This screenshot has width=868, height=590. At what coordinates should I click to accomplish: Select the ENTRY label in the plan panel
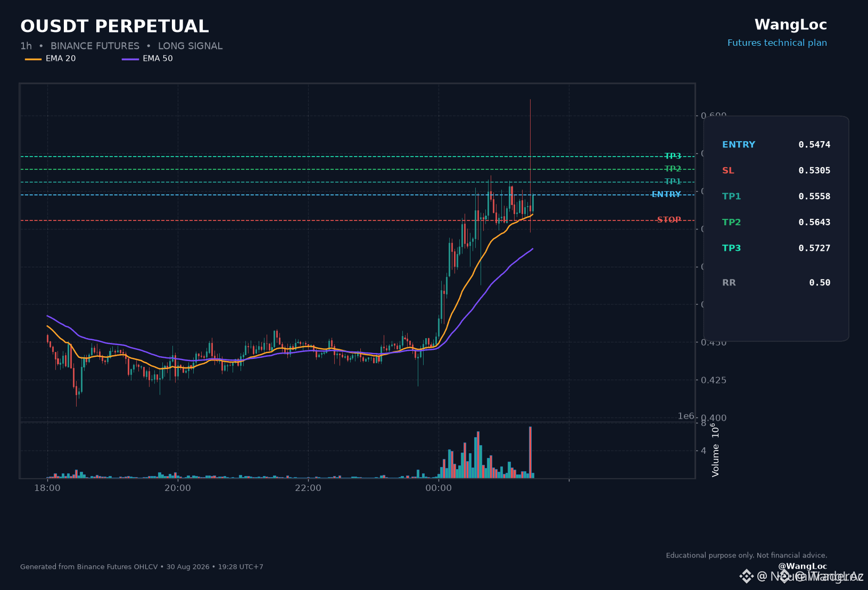[739, 144]
